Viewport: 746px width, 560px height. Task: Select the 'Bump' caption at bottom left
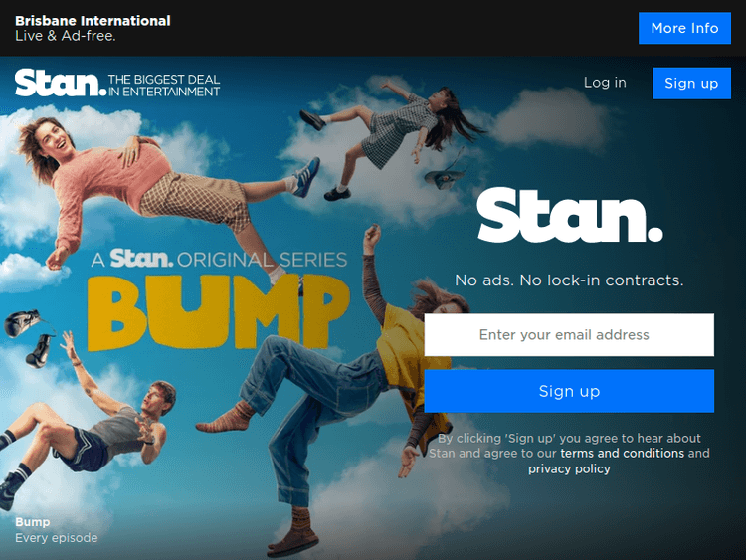click(32, 522)
